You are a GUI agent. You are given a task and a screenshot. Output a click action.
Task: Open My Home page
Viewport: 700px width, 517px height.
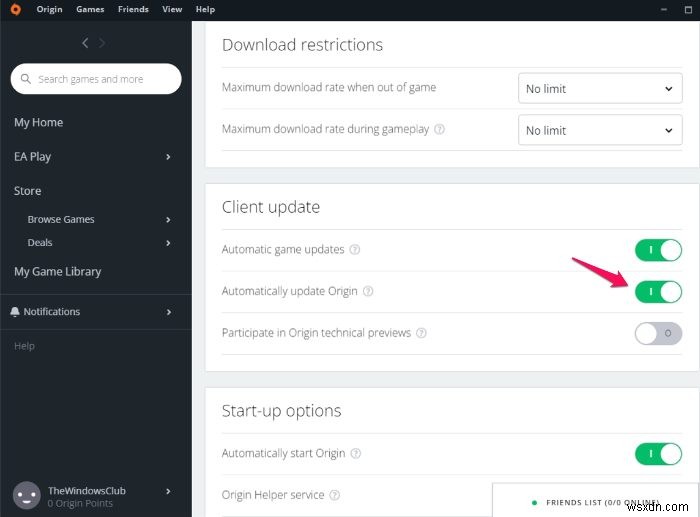pos(38,123)
